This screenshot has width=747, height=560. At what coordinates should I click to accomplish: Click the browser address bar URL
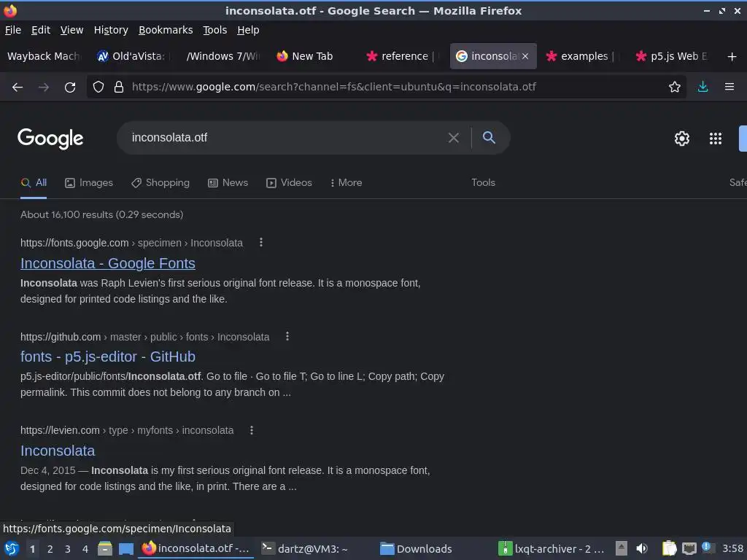[333, 87]
